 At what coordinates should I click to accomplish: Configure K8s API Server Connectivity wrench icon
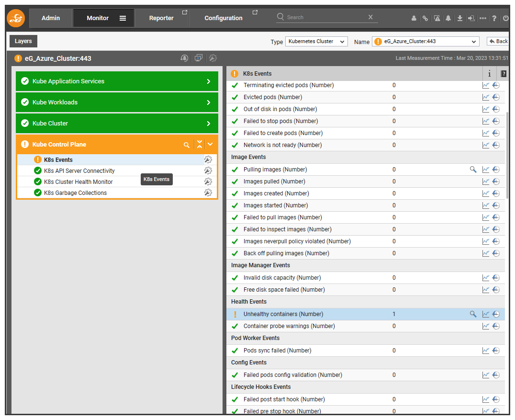[208, 170]
